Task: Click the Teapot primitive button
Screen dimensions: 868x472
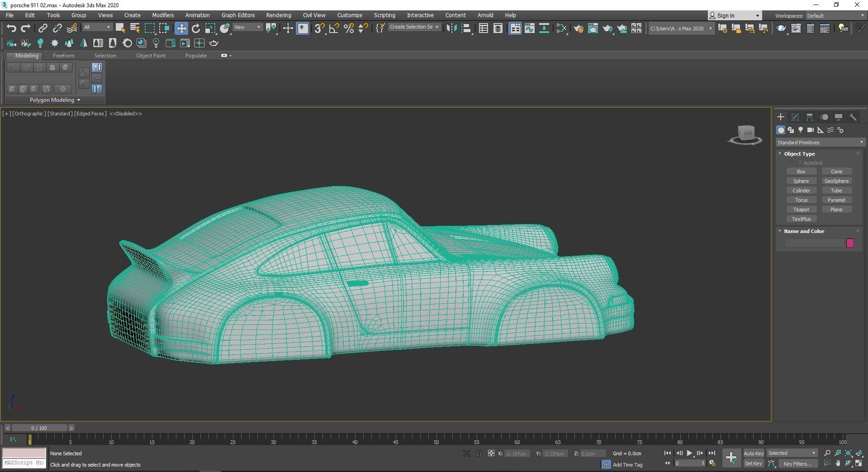Action: (x=801, y=210)
